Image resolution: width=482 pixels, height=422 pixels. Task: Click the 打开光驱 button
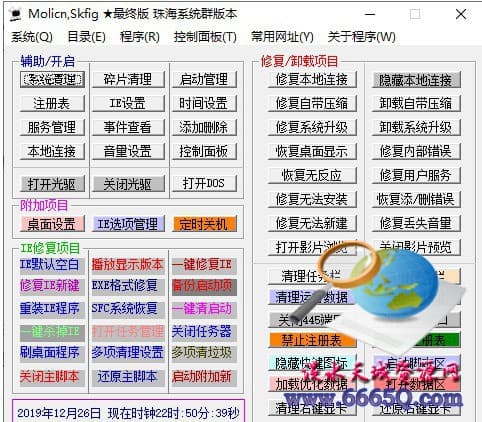click(x=52, y=184)
